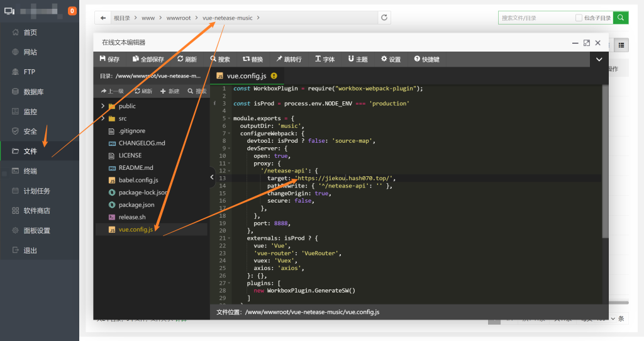Open CHANGELOG.md in the tree
The width and height of the screenshot is (644, 341).
click(x=142, y=143)
